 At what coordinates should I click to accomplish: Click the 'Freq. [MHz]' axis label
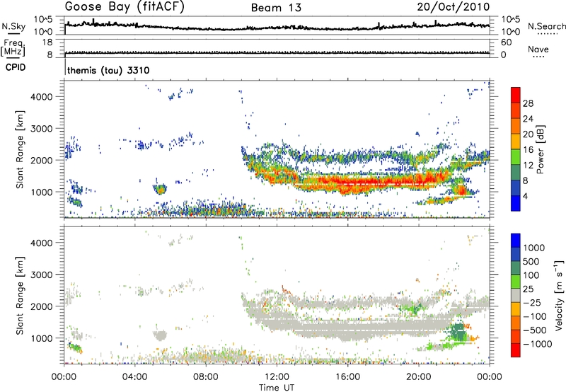[13, 48]
